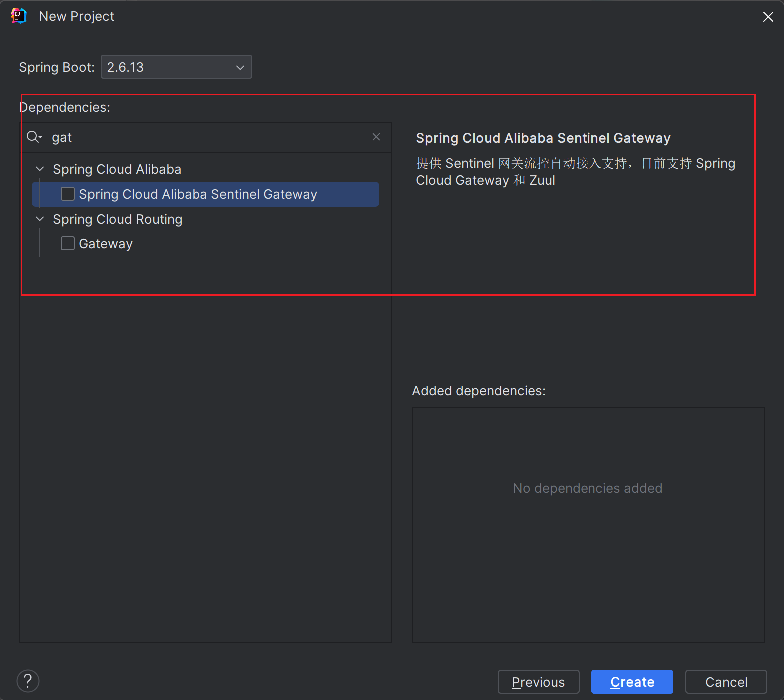Click the "Spring Boot:" label
The height and width of the screenshot is (700, 784).
57,67
